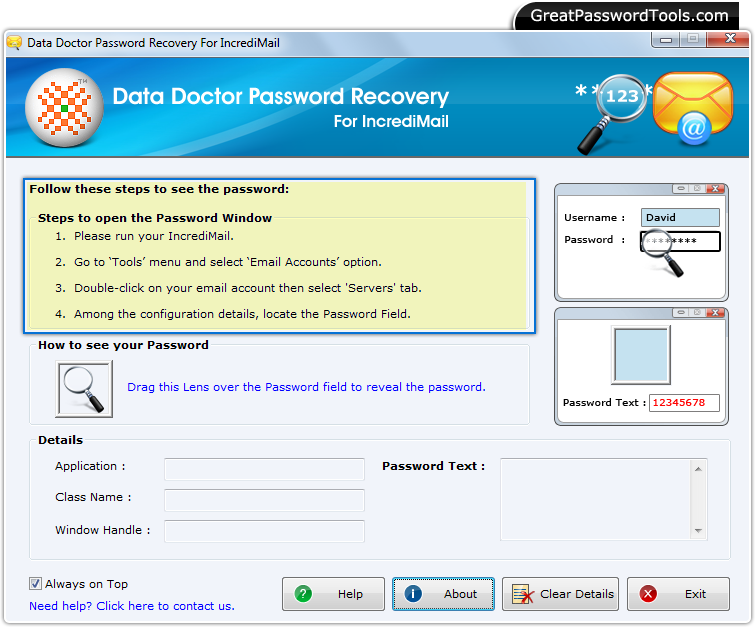Click the magnifier over sample password field

pyautogui.click(x=664, y=252)
